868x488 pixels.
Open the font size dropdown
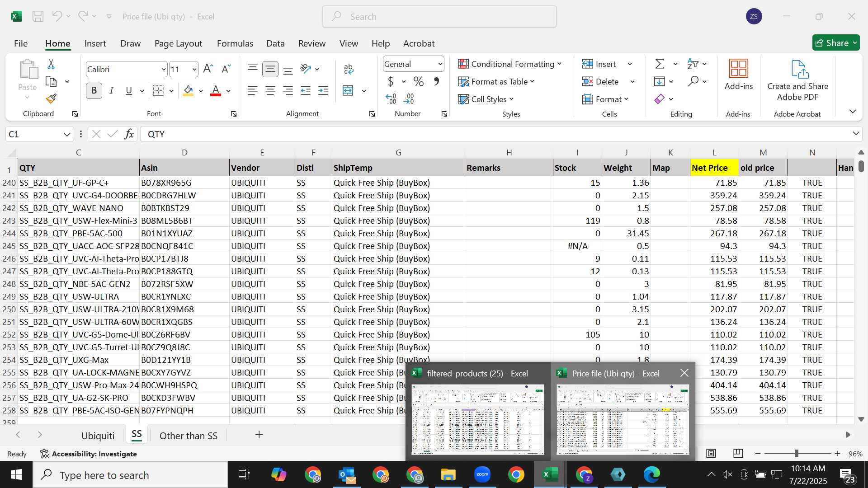pos(194,69)
